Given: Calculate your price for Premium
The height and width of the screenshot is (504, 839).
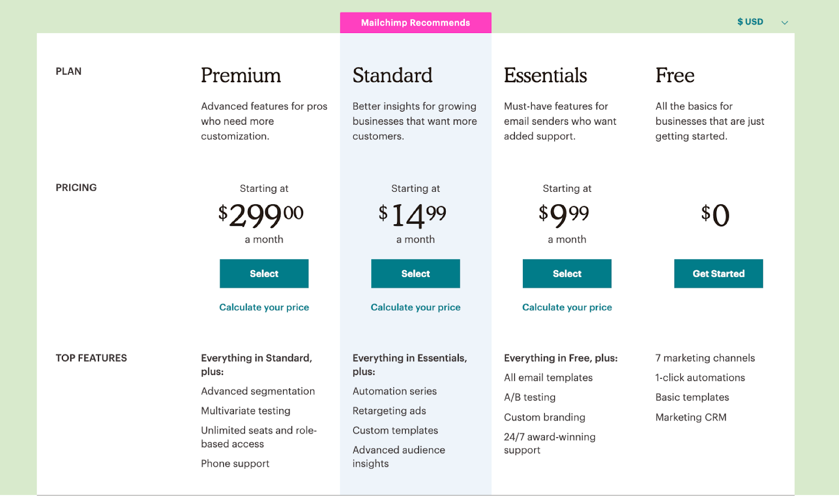Looking at the screenshot, I should [x=264, y=307].
